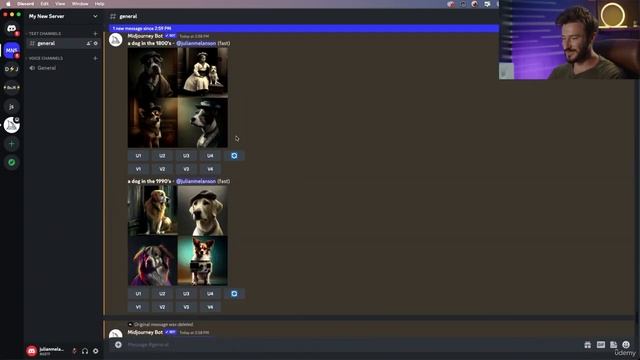Viewport: 640px width, 360px height.
Task: Click @julianmelanson mention in 1800's prompt
Action: point(196,43)
